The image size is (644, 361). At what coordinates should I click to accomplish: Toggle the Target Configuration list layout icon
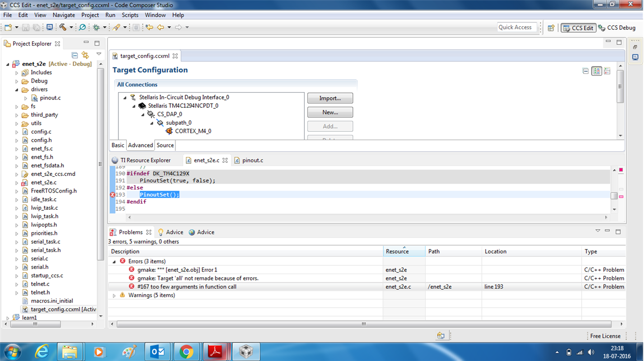[607, 71]
